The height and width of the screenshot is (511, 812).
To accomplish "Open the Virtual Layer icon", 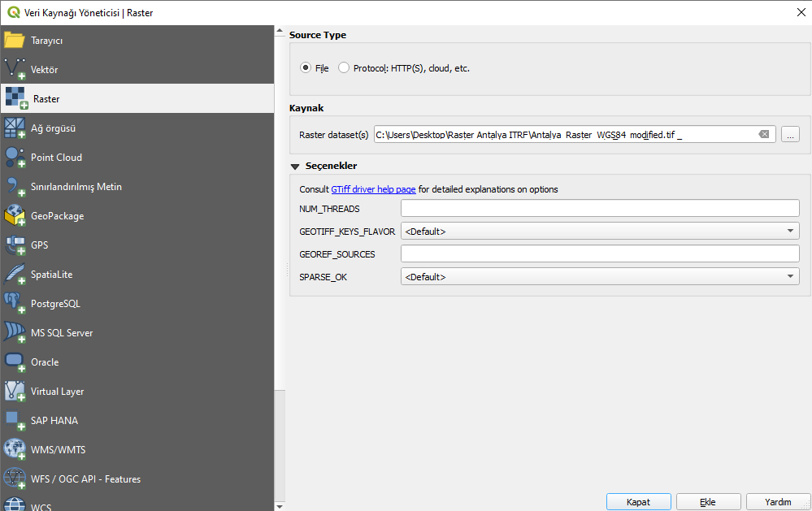I will [14, 392].
